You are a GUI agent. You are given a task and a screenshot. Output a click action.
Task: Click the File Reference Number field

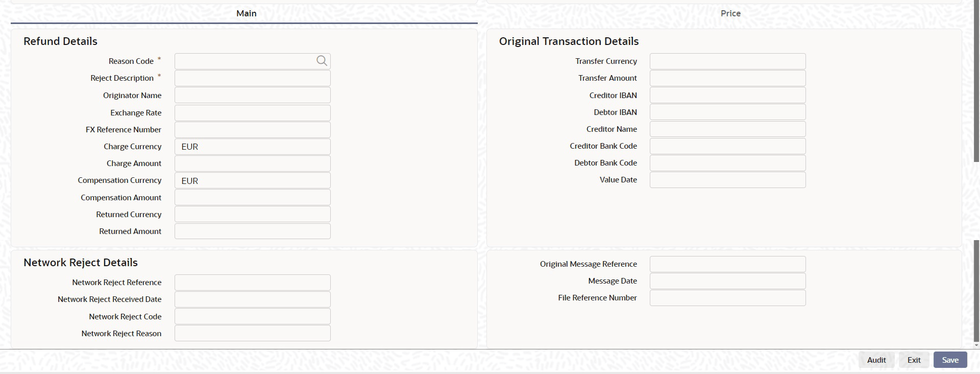tap(728, 298)
